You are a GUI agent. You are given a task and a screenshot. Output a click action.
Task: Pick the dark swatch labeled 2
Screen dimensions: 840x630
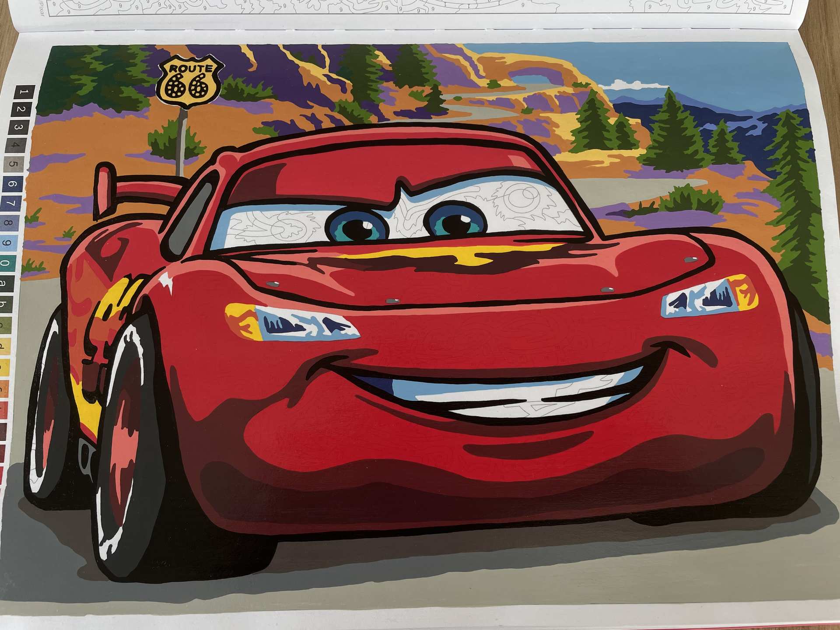[x=21, y=109]
